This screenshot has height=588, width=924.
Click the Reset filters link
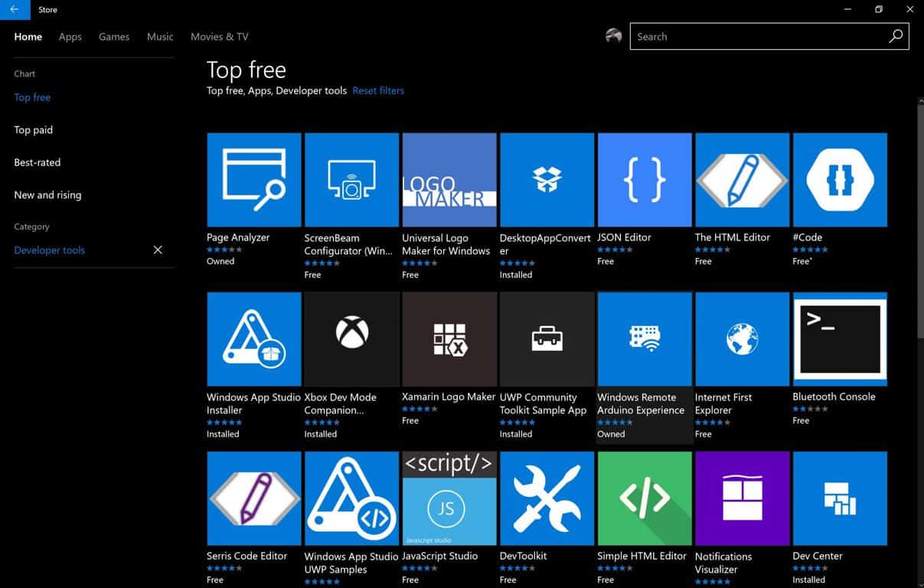(x=378, y=90)
